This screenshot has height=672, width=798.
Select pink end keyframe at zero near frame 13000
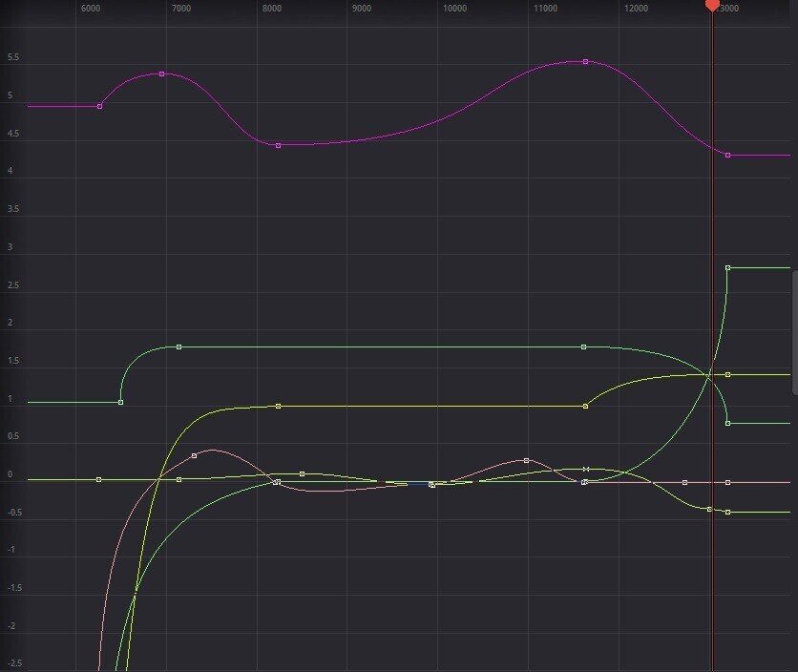tap(727, 482)
